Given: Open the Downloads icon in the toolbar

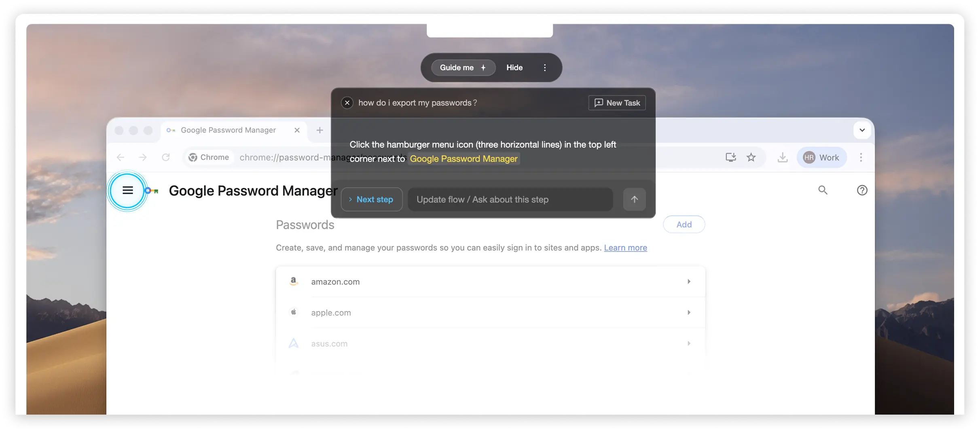Looking at the screenshot, I should click(x=782, y=157).
